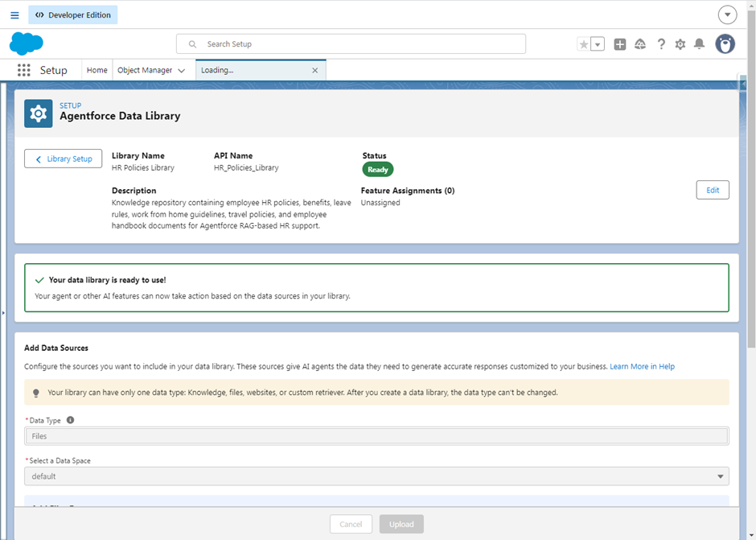This screenshot has height=540, width=756.
Task: Click the HR_Policies_Library API name text
Action: [246, 168]
